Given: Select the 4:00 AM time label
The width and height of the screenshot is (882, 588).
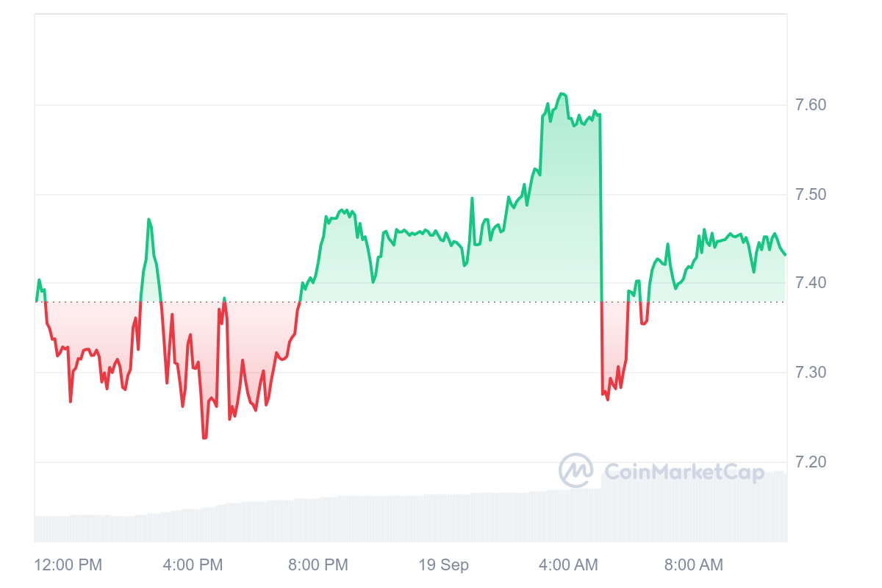Looking at the screenshot, I should pos(568,565).
